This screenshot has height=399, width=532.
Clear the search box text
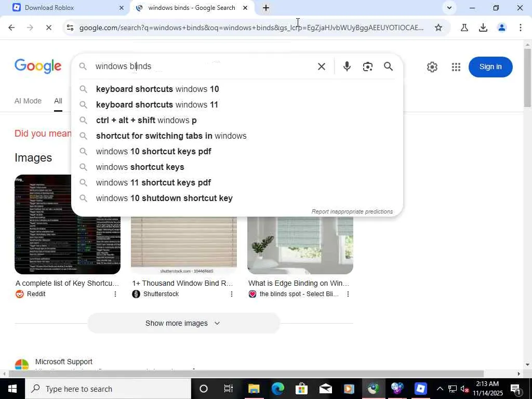point(321,66)
